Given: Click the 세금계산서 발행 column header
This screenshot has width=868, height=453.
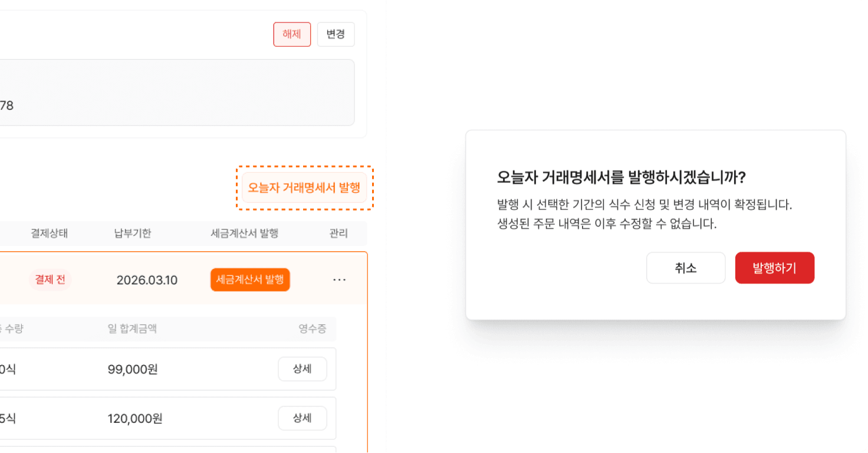Looking at the screenshot, I should [244, 234].
